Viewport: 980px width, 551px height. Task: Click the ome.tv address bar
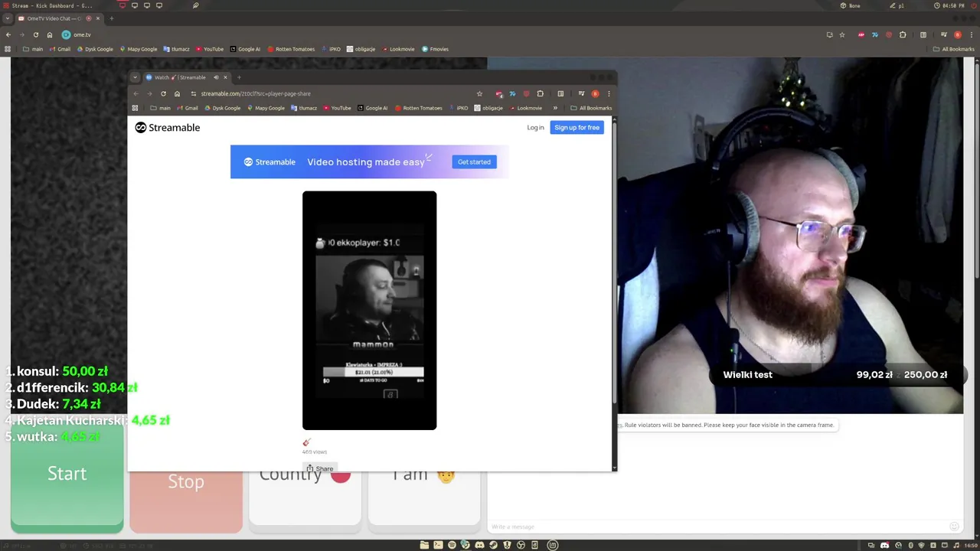point(444,34)
